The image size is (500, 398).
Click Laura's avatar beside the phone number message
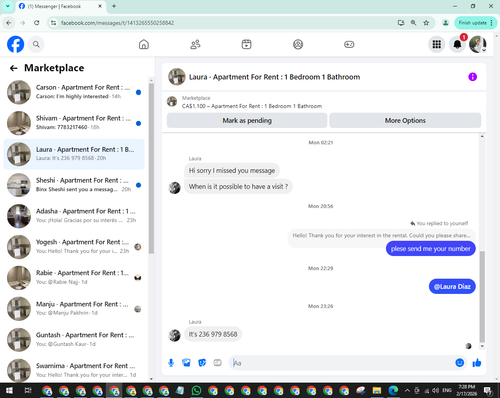[x=174, y=335]
